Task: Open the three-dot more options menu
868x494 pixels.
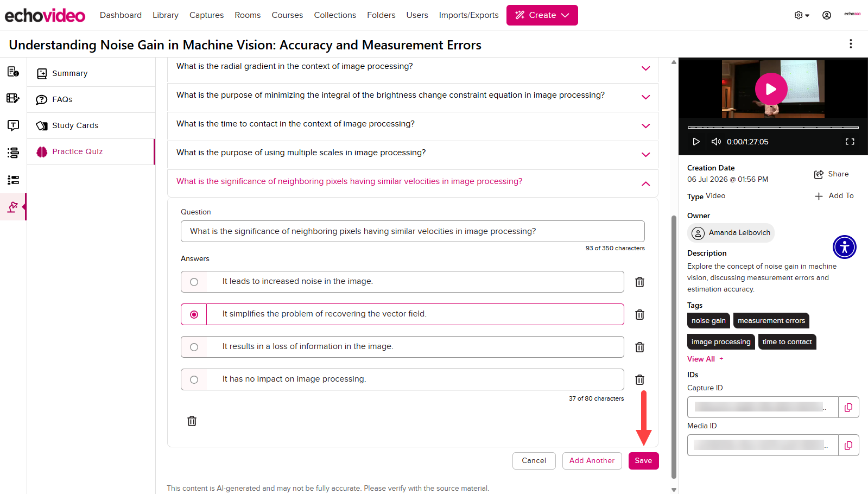Action: (x=851, y=44)
